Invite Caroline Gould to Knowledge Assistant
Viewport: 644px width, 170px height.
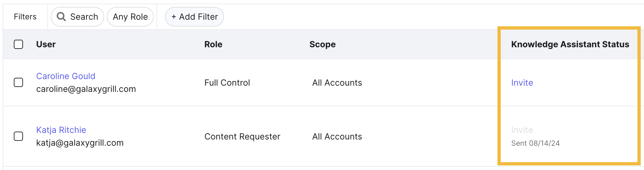tap(522, 83)
